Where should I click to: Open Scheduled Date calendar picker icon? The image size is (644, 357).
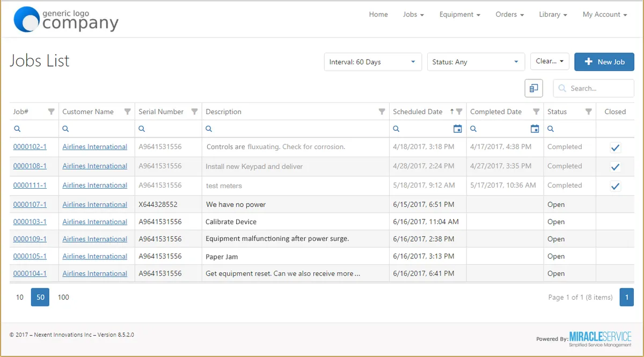pyautogui.click(x=457, y=129)
